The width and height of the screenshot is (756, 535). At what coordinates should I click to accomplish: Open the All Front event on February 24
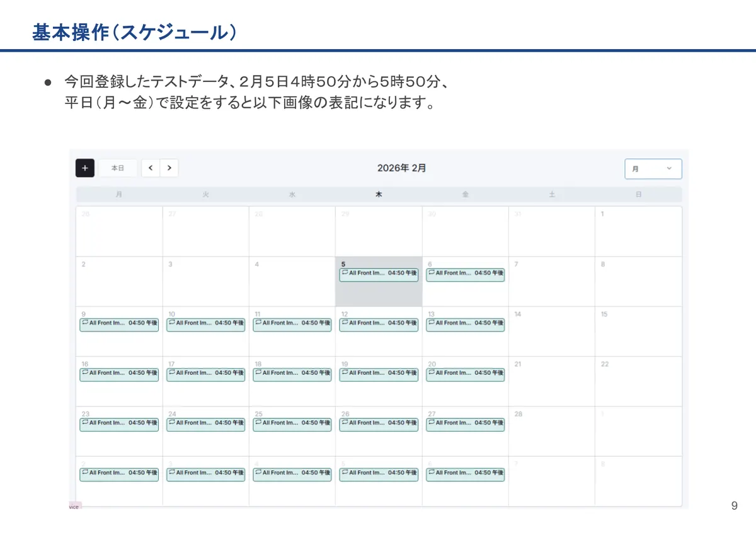point(206,425)
